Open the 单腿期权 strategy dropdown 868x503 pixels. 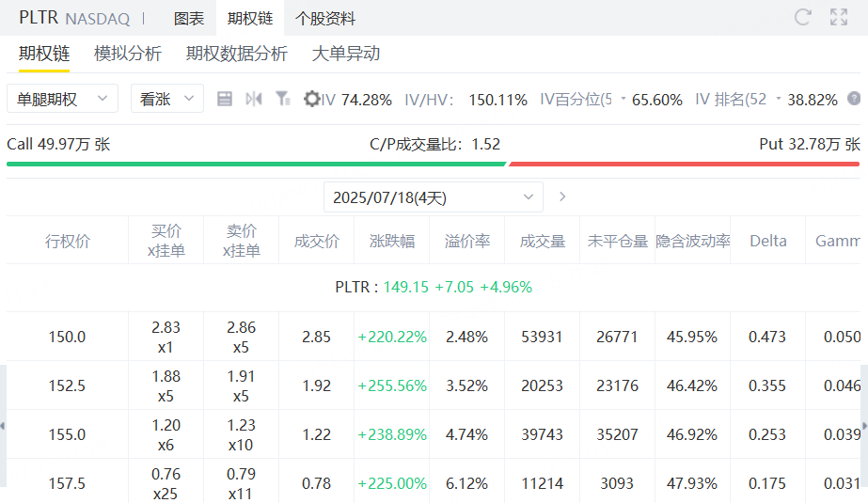[x=63, y=99]
